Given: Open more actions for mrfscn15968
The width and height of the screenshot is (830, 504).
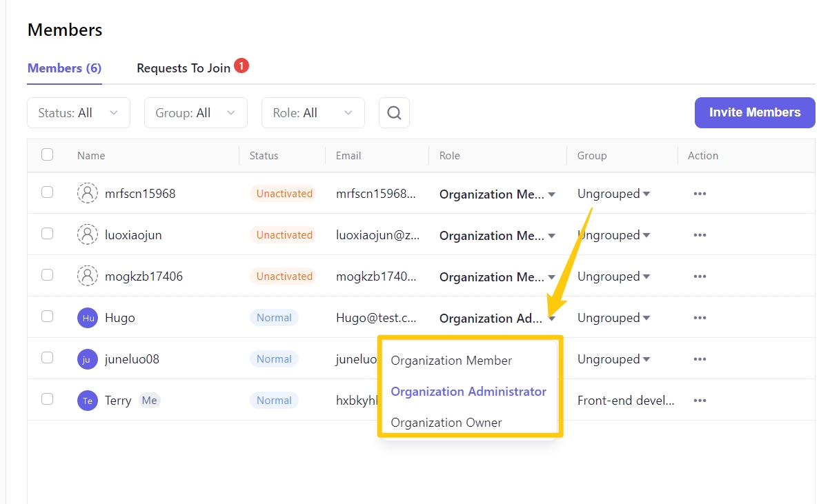Looking at the screenshot, I should (700, 194).
